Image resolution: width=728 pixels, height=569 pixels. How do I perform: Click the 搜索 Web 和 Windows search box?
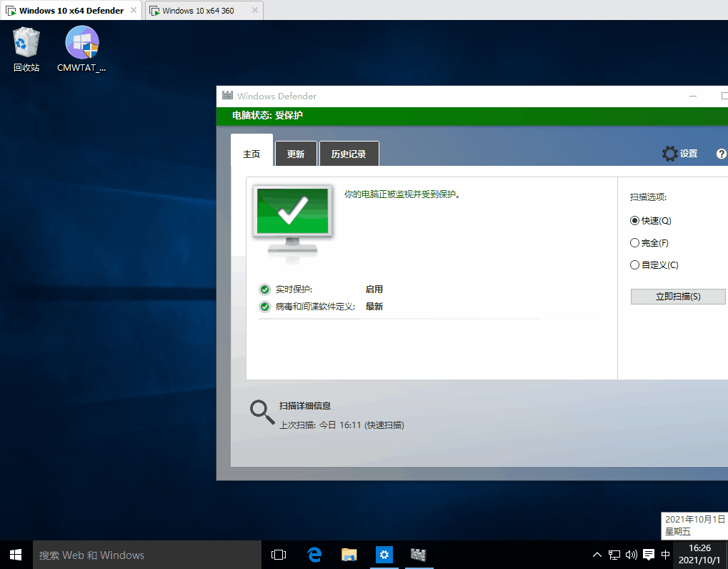147,555
